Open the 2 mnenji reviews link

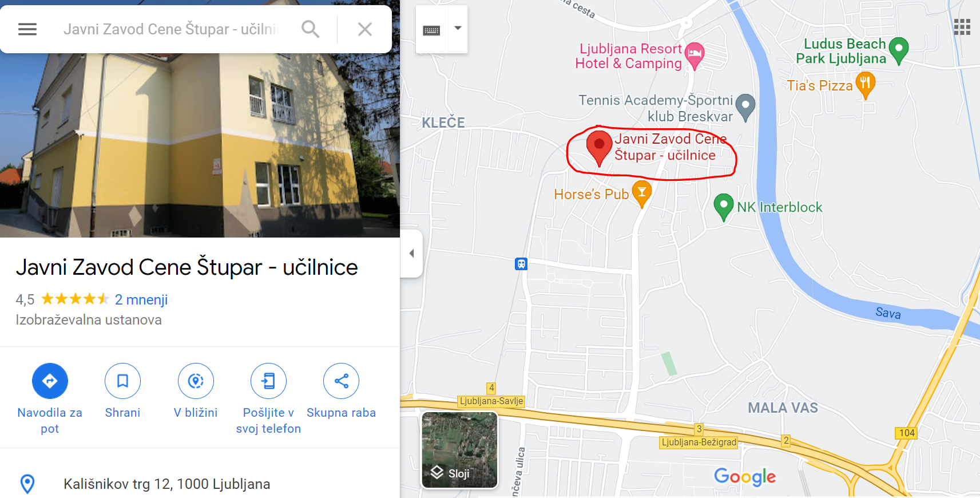(141, 299)
